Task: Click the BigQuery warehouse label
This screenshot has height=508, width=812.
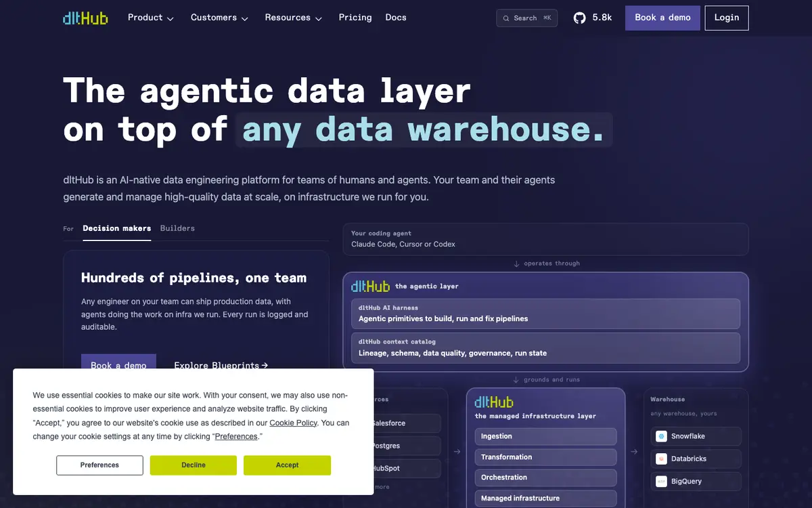Action: [686, 482]
